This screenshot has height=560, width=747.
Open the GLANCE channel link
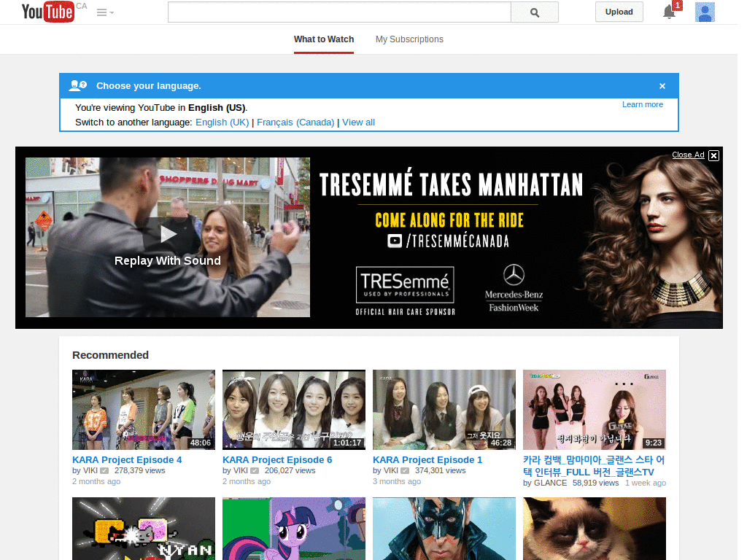coord(550,483)
